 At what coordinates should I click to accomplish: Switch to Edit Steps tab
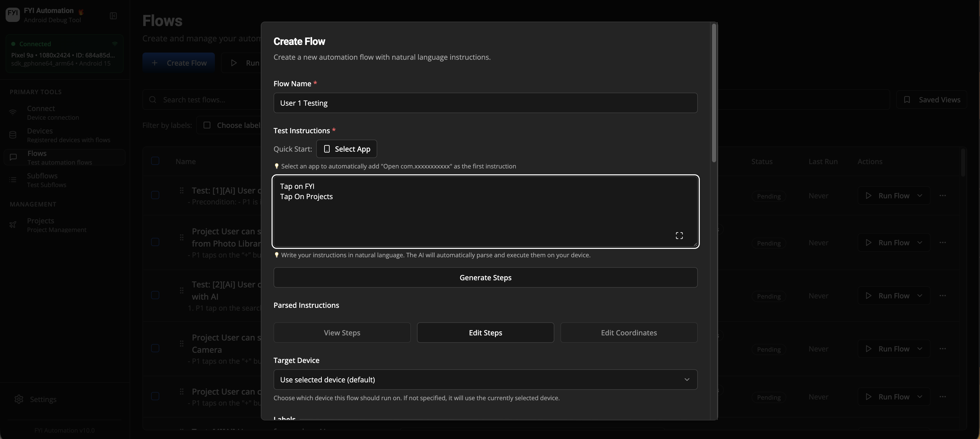coord(485,333)
